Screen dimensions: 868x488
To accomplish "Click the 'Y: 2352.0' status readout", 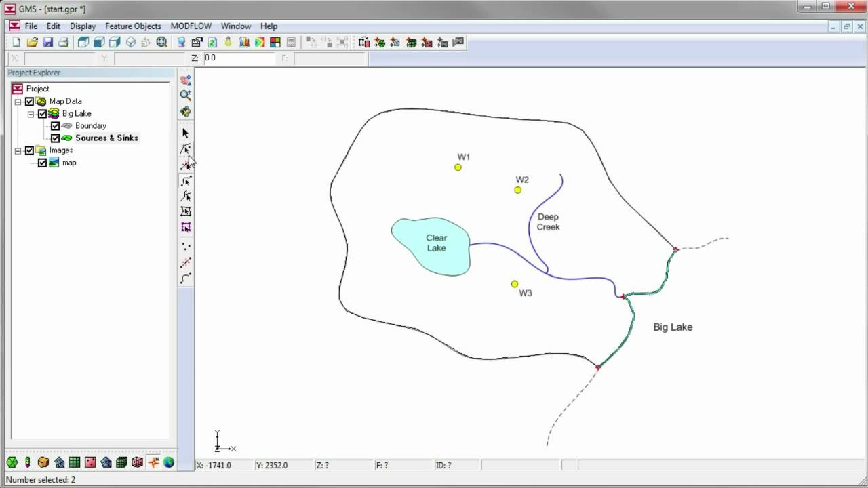I will point(272,465).
